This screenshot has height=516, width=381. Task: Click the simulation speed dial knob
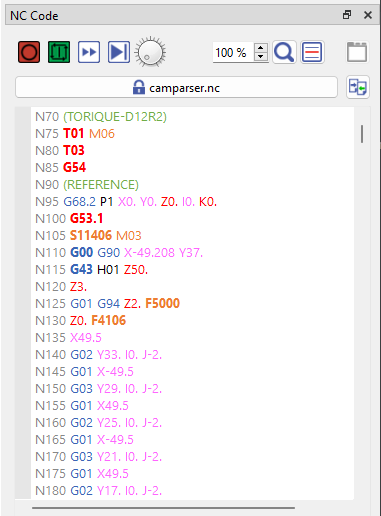coord(150,52)
